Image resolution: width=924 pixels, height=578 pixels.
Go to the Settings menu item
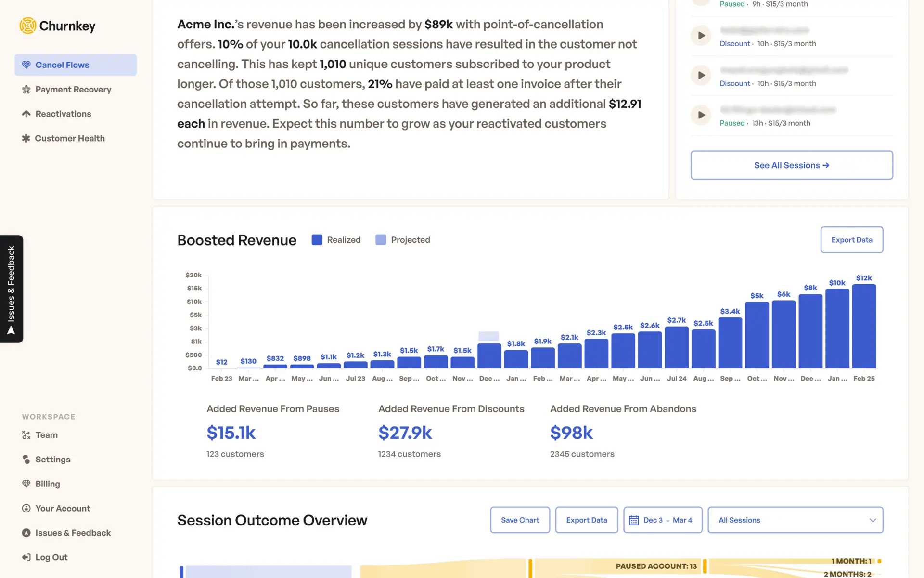(52, 460)
